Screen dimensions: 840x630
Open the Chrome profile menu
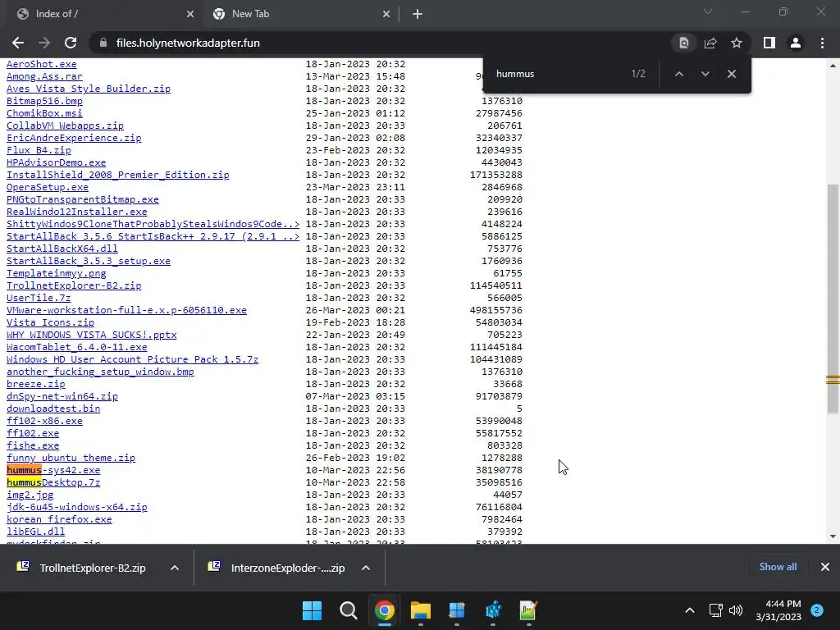pos(796,43)
